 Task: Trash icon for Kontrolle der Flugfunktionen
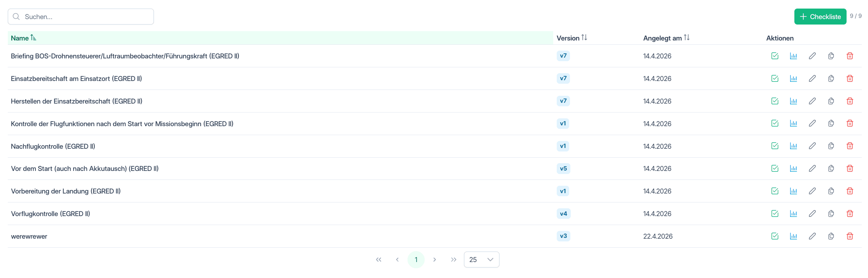[850, 123]
